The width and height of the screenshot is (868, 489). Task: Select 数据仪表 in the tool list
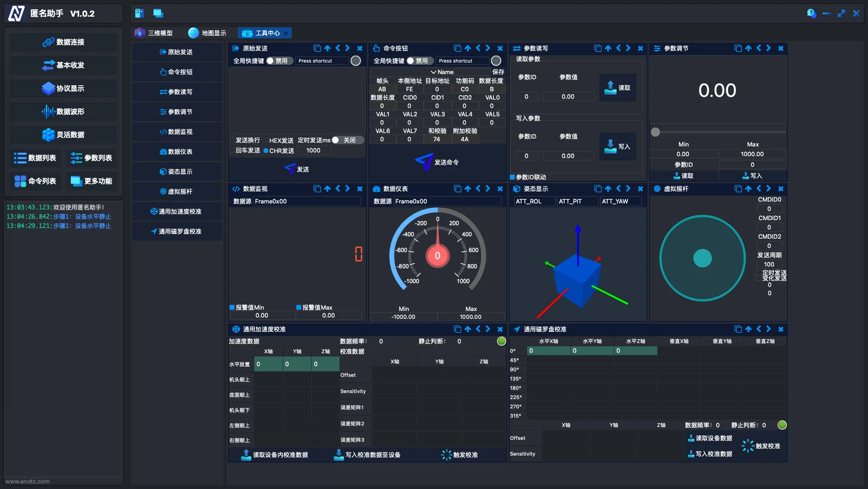[176, 152]
